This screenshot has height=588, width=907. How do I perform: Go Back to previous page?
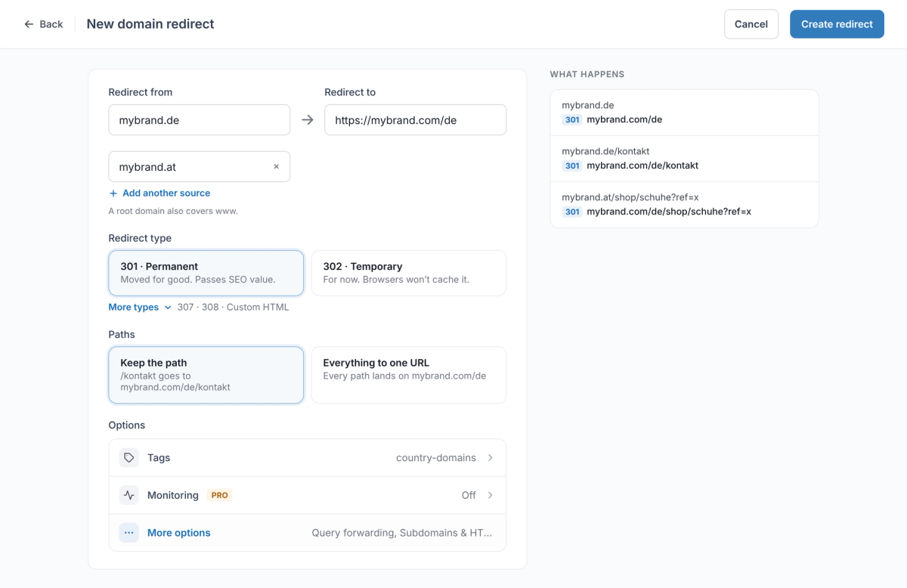pyautogui.click(x=44, y=24)
